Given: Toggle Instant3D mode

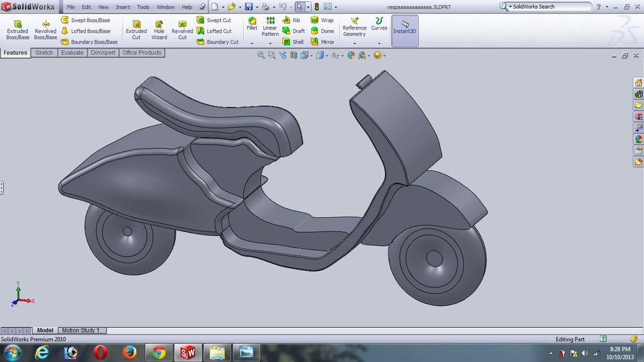Looking at the screenshot, I should pos(405,31).
